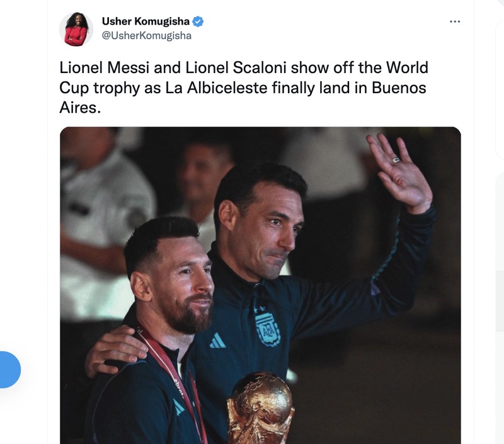Click the word Aires ending the tweet

tap(78, 108)
